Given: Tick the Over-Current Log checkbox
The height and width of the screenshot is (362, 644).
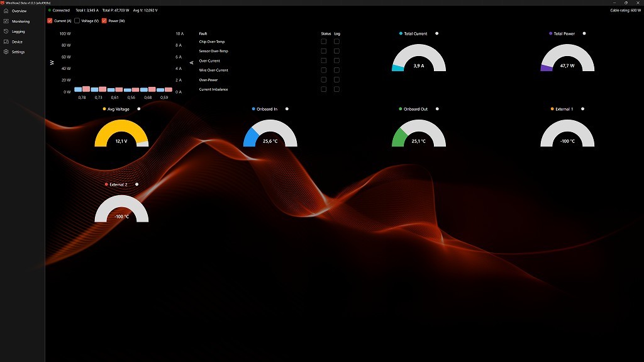Looking at the screenshot, I should (x=336, y=60).
